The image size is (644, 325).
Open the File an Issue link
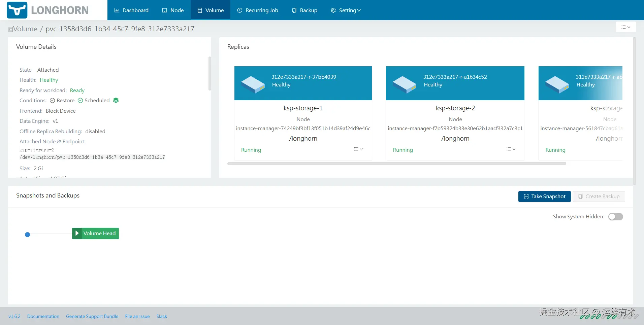pyautogui.click(x=137, y=316)
